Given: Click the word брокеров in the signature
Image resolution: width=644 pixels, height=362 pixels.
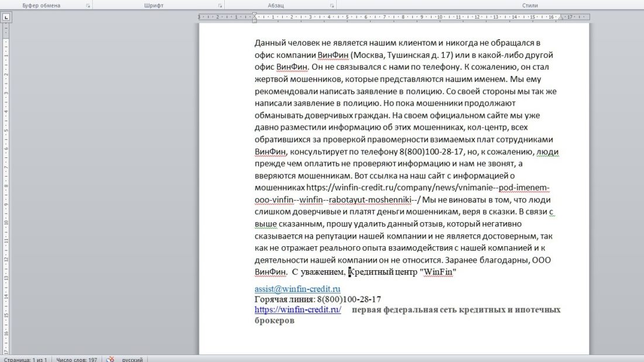Looking at the screenshot, I should pyautogui.click(x=275, y=320).
